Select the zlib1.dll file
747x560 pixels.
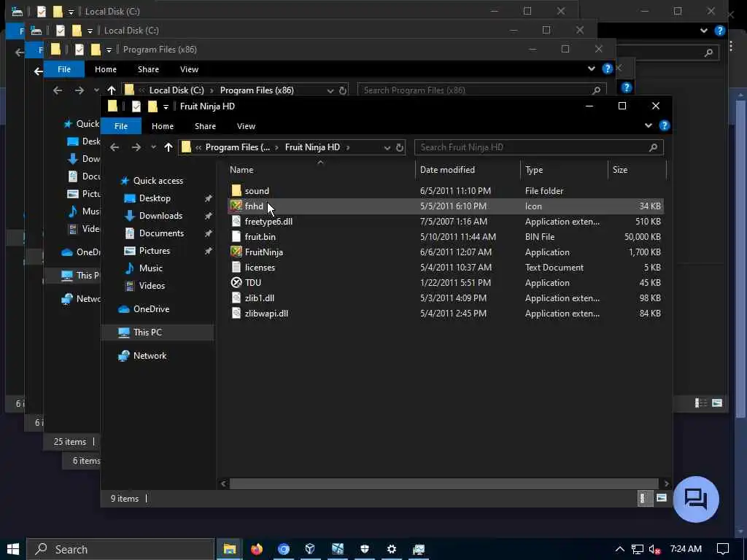pos(259,298)
